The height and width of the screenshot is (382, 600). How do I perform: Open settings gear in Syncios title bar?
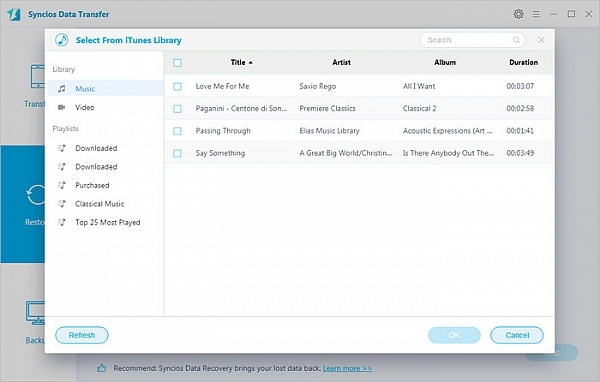tap(518, 14)
